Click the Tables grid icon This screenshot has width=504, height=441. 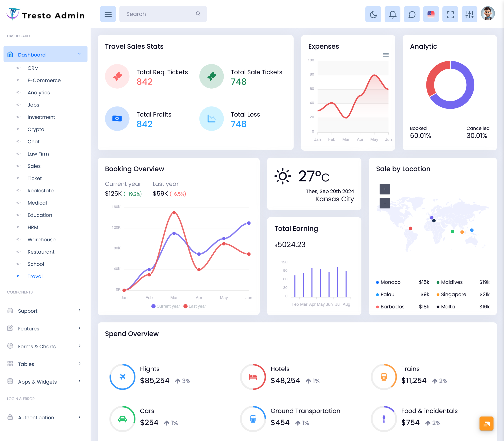[x=10, y=363]
